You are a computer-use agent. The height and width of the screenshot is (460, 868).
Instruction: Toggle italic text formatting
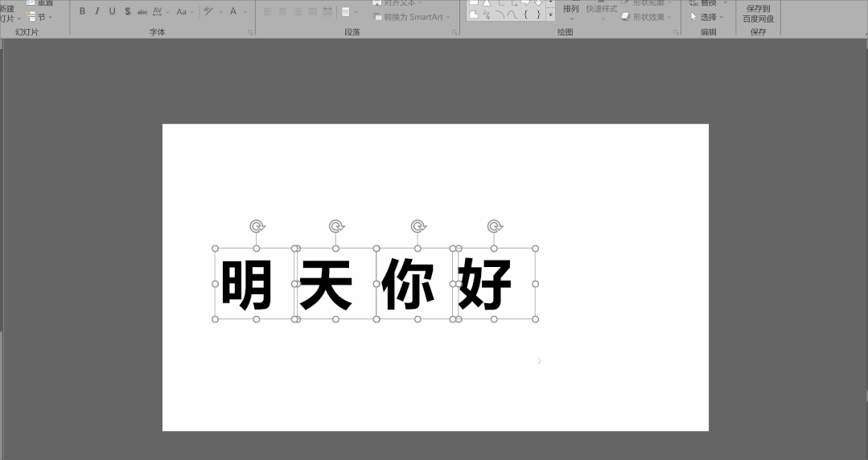click(x=97, y=11)
